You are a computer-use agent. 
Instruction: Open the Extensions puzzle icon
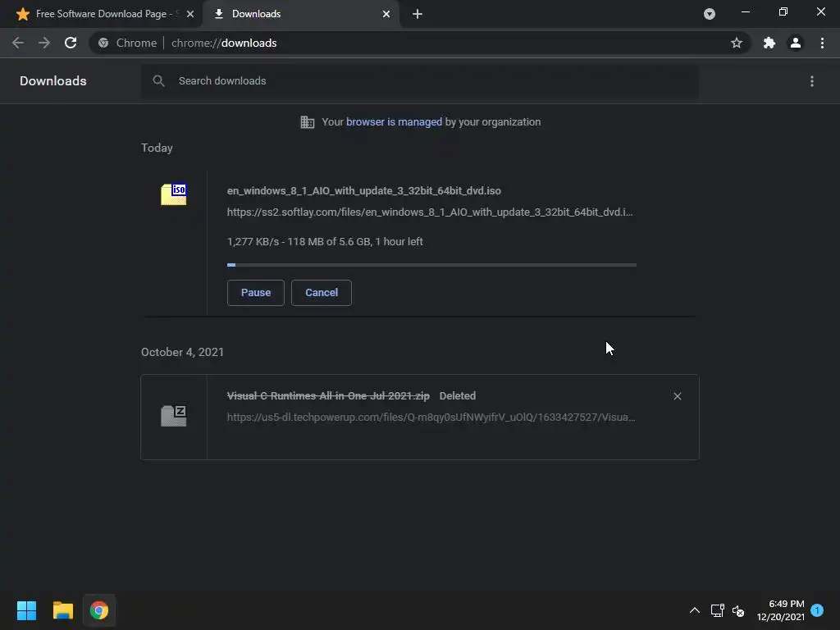pos(769,43)
